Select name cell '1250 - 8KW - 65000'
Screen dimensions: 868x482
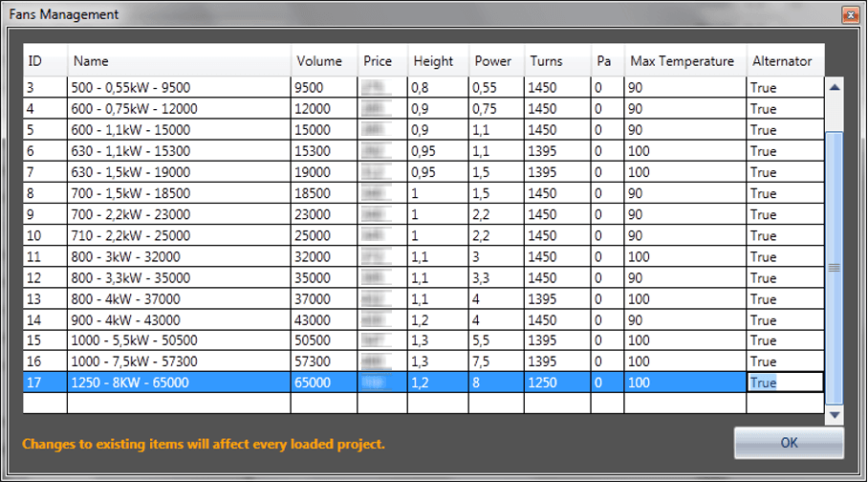coord(179,383)
